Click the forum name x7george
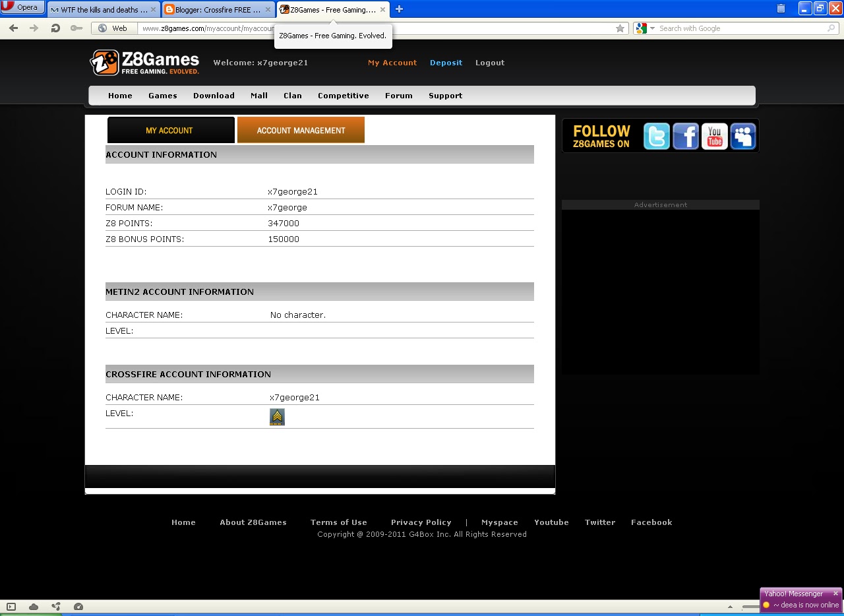The height and width of the screenshot is (616, 844). [x=287, y=208]
